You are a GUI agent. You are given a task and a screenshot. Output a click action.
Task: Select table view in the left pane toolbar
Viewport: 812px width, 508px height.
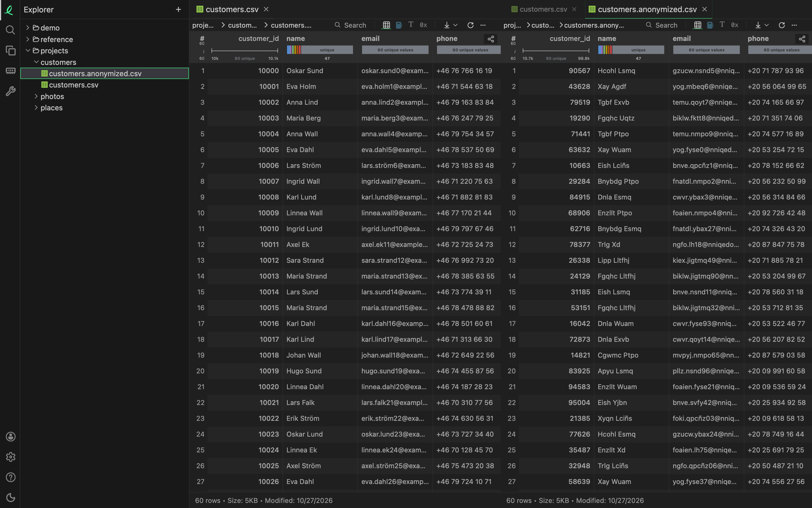pos(387,25)
